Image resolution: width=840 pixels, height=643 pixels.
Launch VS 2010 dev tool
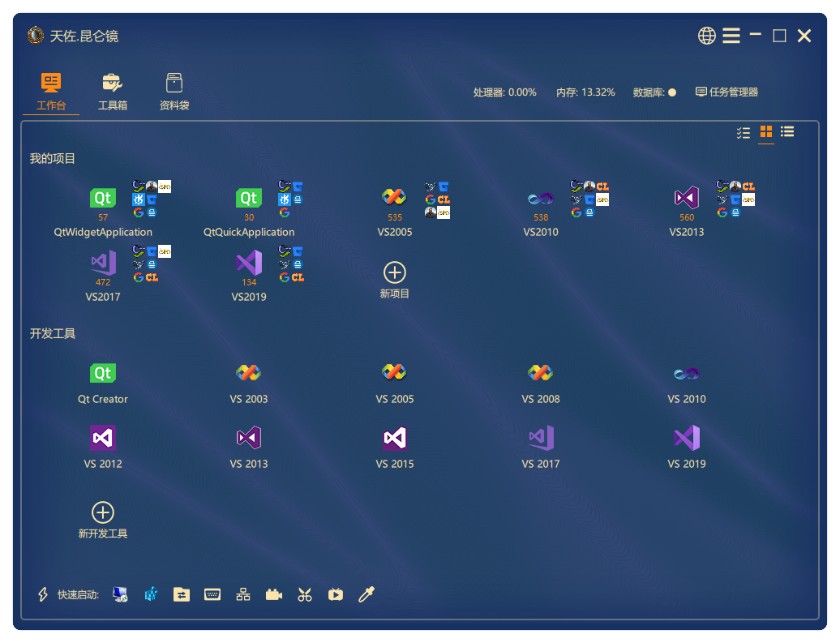pyautogui.click(x=686, y=383)
